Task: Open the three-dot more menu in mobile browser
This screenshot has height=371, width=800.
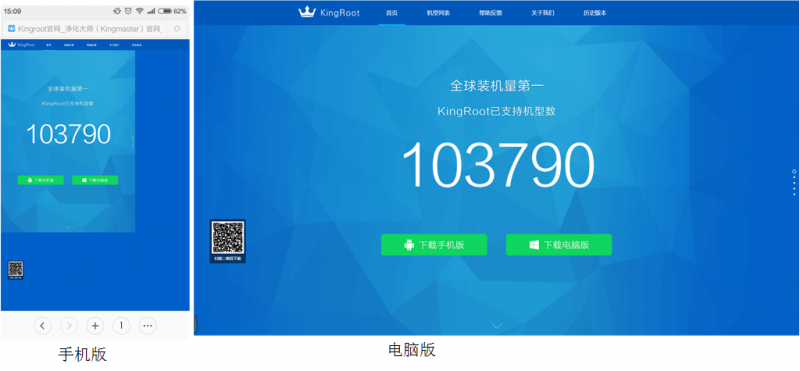Action: click(x=147, y=326)
